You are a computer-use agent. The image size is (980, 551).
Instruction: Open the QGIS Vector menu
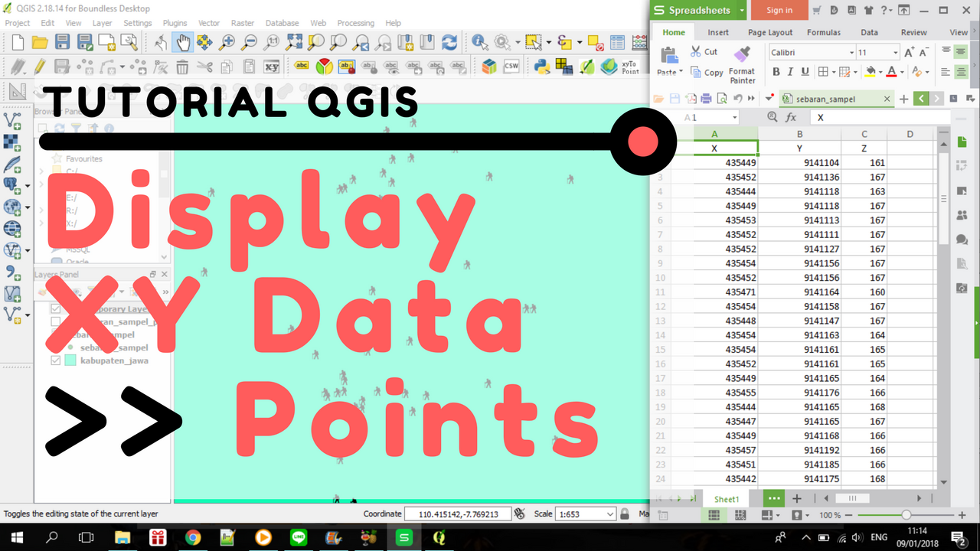(209, 23)
